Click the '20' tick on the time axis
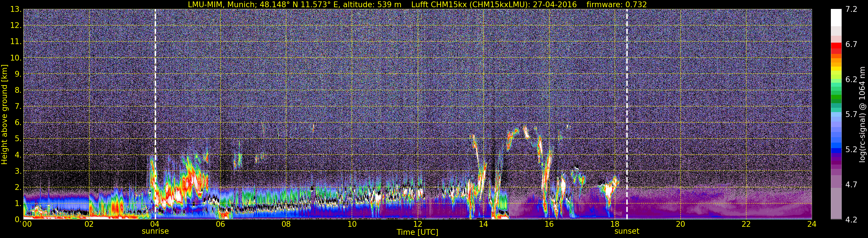The image size is (868, 238). tap(680, 224)
